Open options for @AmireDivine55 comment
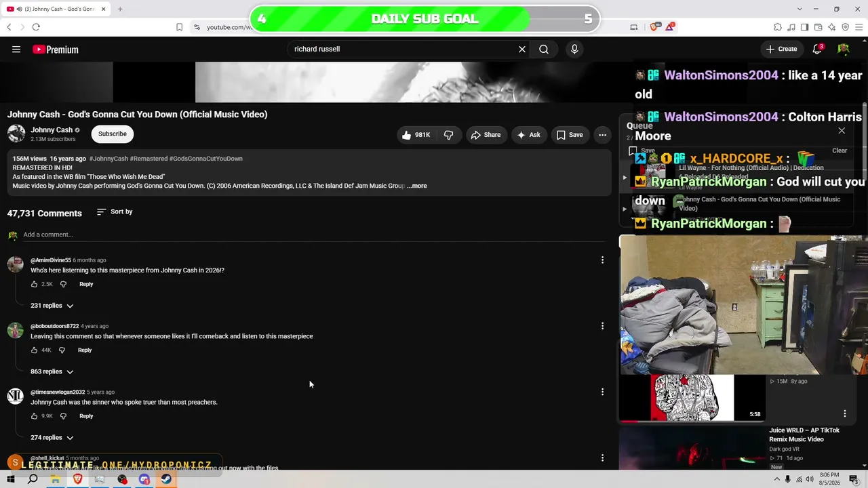 point(602,260)
